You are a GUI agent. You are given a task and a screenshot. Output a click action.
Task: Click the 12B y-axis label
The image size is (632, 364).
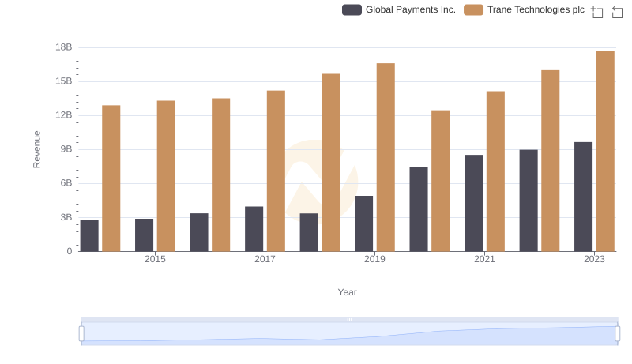[x=64, y=115]
